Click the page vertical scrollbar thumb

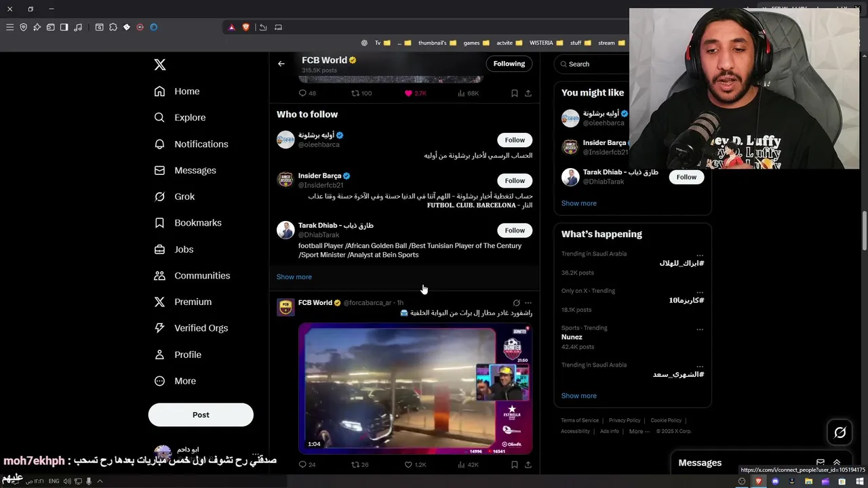click(864, 232)
